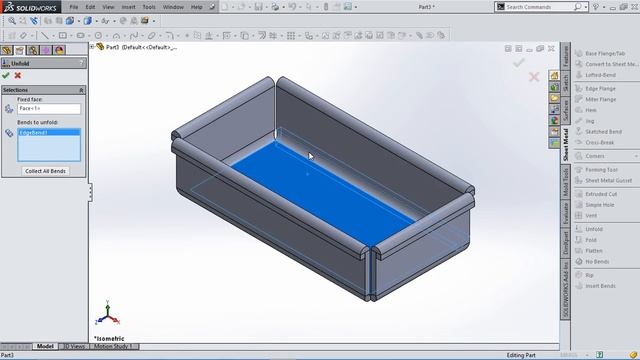Expand the Corners dropdown
The width and height of the screenshot is (640, 360).
coord(636,156)
